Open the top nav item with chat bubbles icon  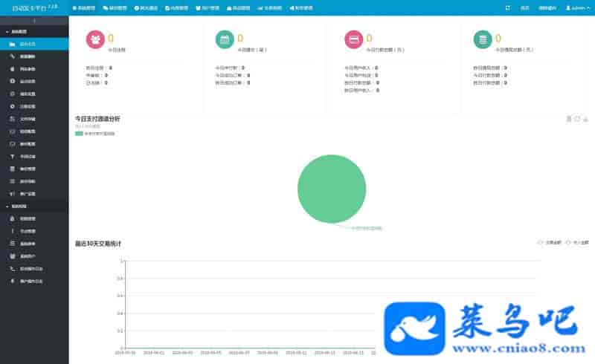115,8
